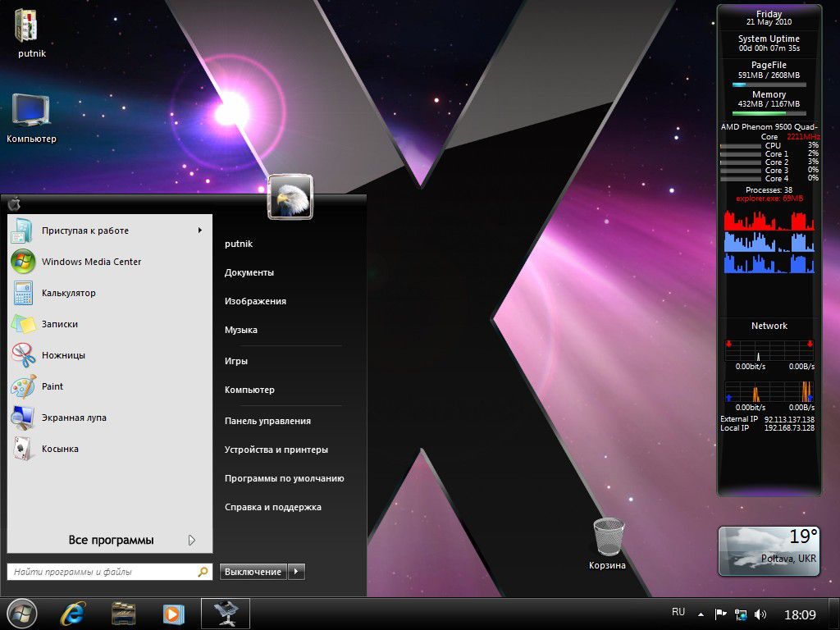Switch the RU language indicator
This screenshot has height=630, width=840.
tap(678, 612)
